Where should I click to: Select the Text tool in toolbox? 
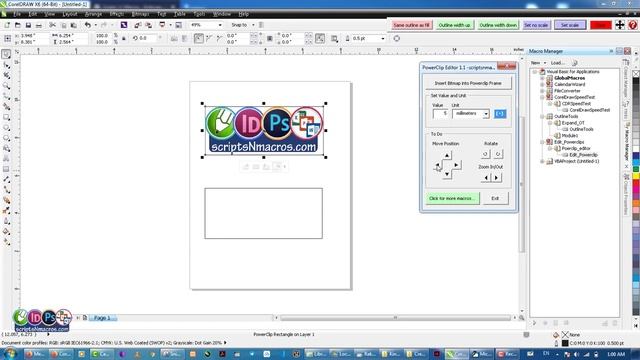click(6, 159)
